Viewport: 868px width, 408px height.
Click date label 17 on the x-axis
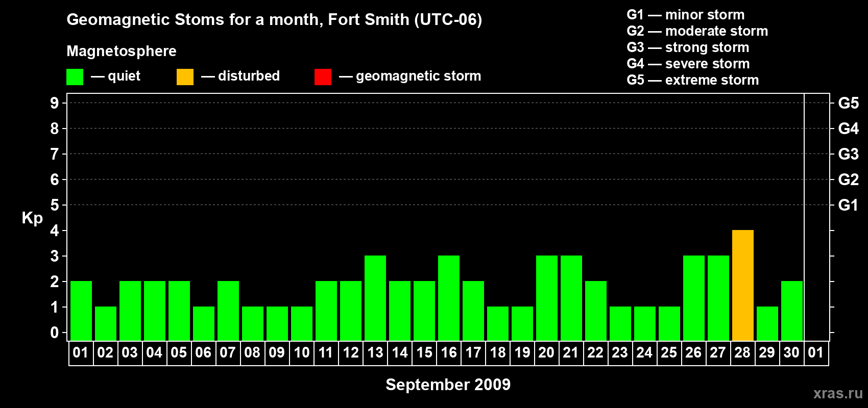pos(473,352)
